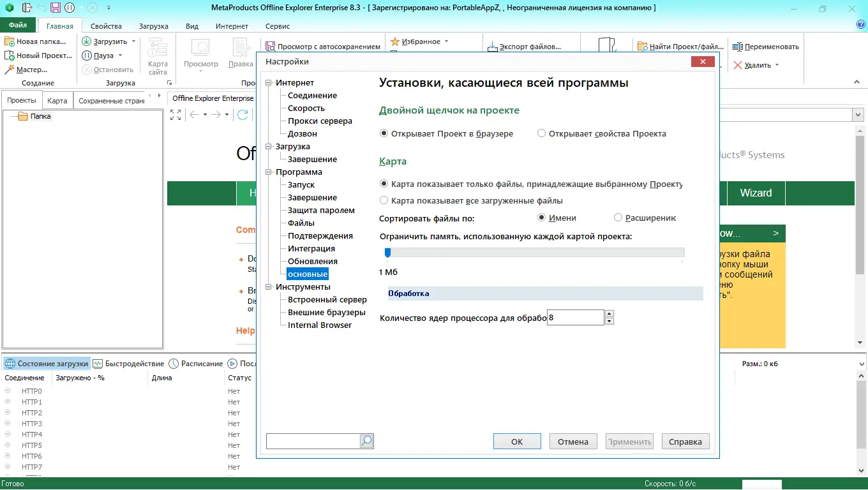Open the Карта сайта sitemap icon
The width and height of the screenshot is (868, 490).
coord(158,48)
